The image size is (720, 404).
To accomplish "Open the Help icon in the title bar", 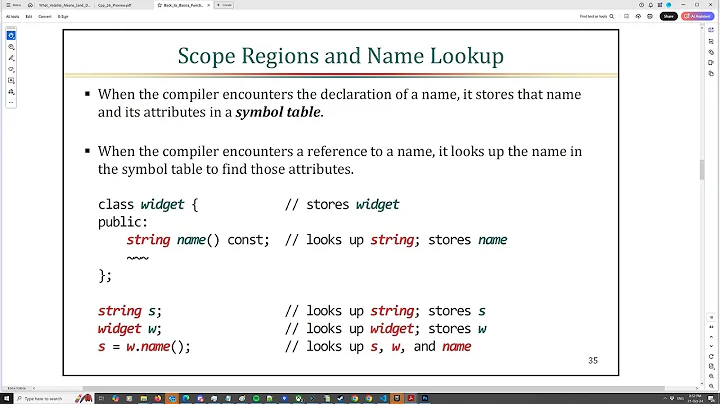I will pyautogui.click(x=641, y=5).
